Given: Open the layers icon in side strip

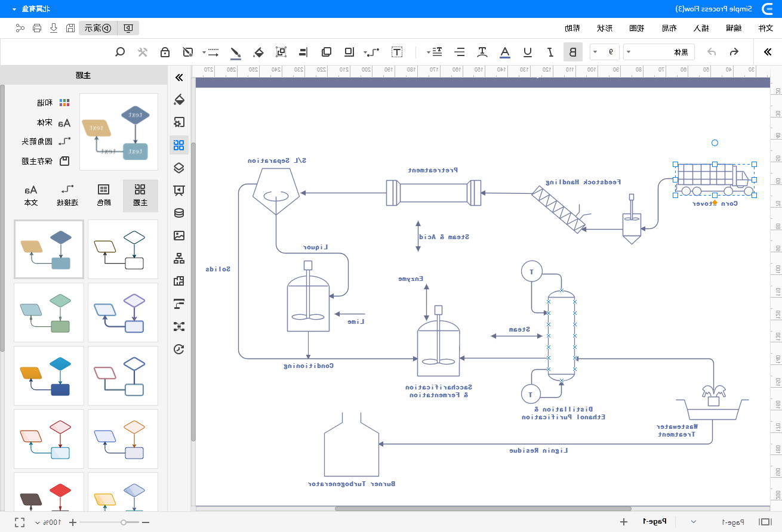Looking at the screenshot, I should [x=178, y=168].
